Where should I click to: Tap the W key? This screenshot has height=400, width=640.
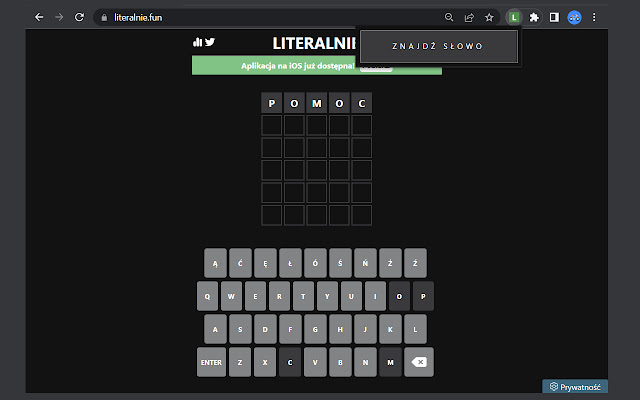click(231, 296)
